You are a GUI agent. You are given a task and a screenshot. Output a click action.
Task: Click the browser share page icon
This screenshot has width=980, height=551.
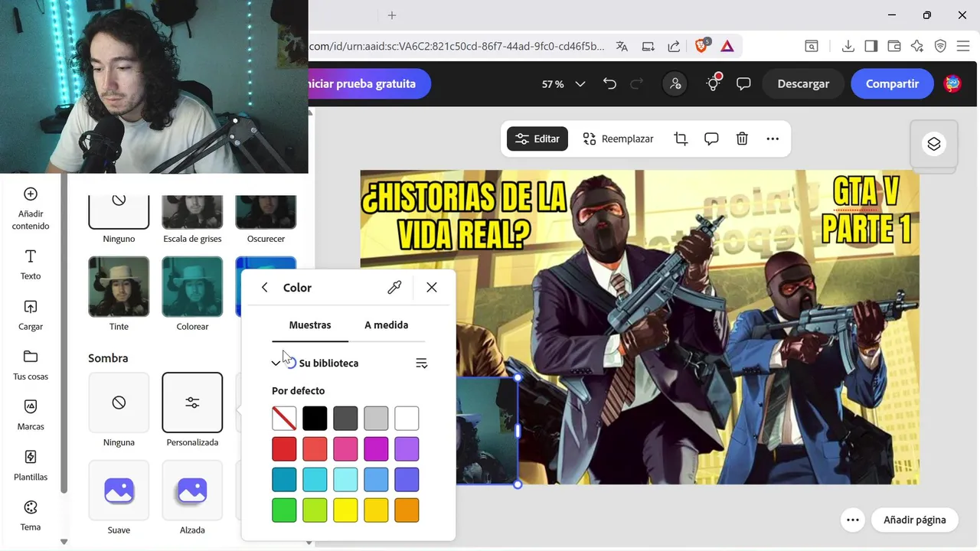(x=675, y=46)
